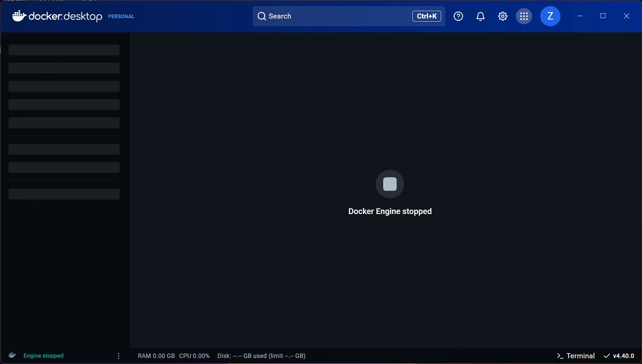This screenshot has width=642, height=364.
Task: Click the whale icon in status bar
Action: (12, 355)
